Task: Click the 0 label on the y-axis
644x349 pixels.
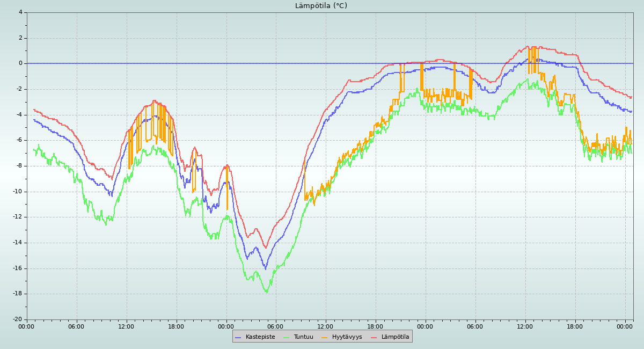Action: pyautogui.click(x=20, y=63)
